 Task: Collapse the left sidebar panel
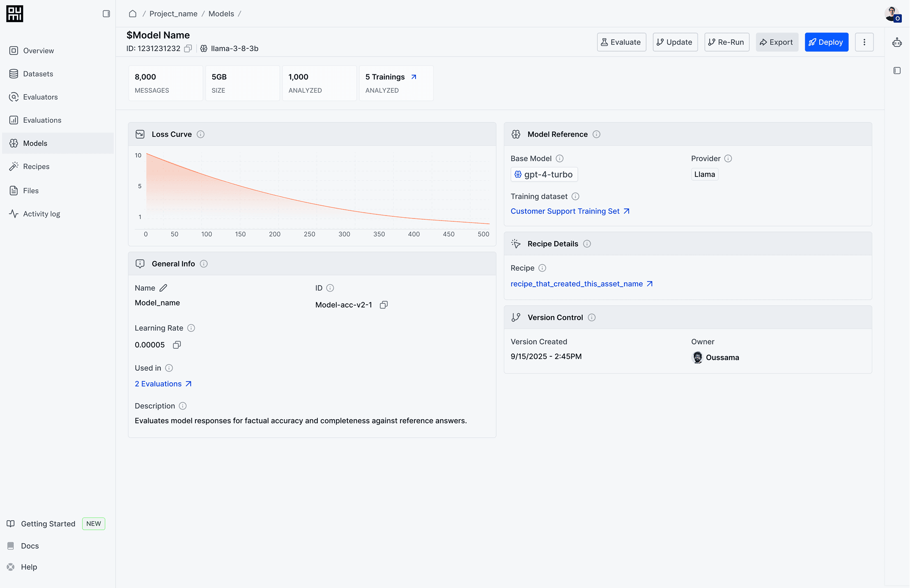coord(106,14)
